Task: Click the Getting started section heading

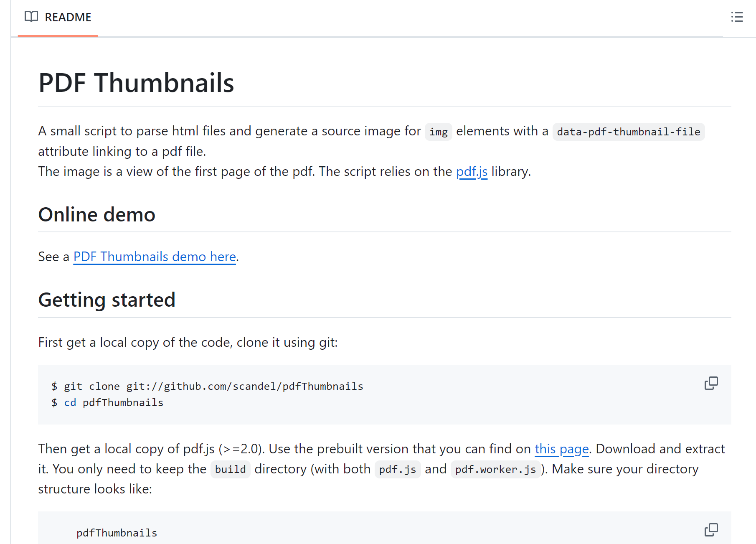Action: 107,299
